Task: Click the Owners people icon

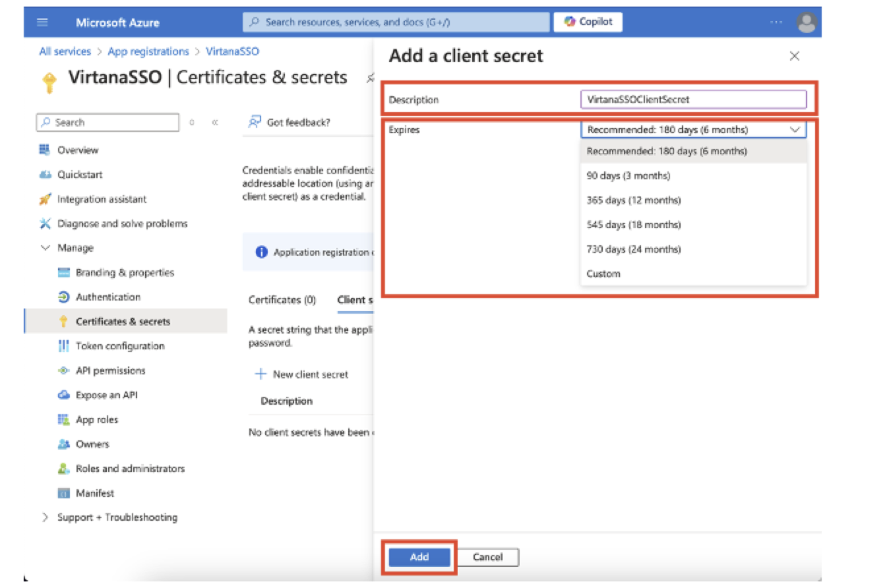Action: [x=64, y=444]
